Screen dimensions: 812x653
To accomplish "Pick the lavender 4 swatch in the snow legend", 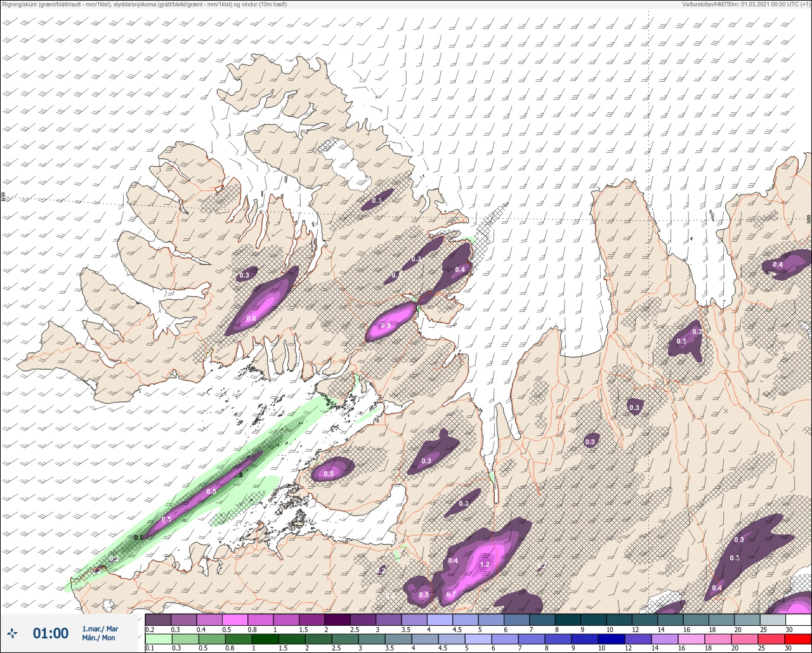I will point(440,619).
